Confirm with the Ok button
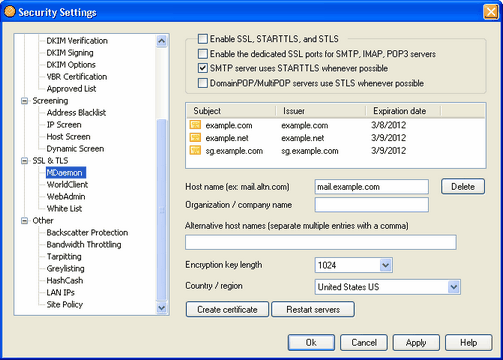This screenshot has height=360, width=503. [311, 342]
